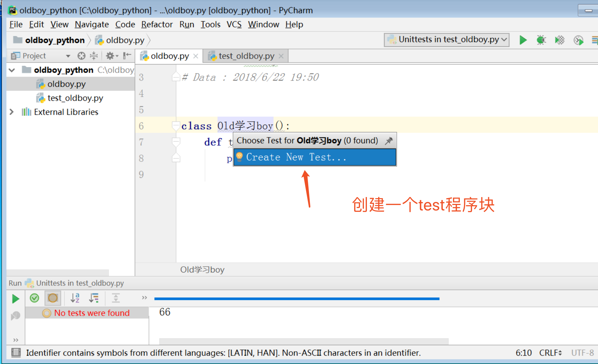Start debugging with the bug icon
The height and width of the screenshot is (364, 598).
pyautogui.click(x=541, y=40)
